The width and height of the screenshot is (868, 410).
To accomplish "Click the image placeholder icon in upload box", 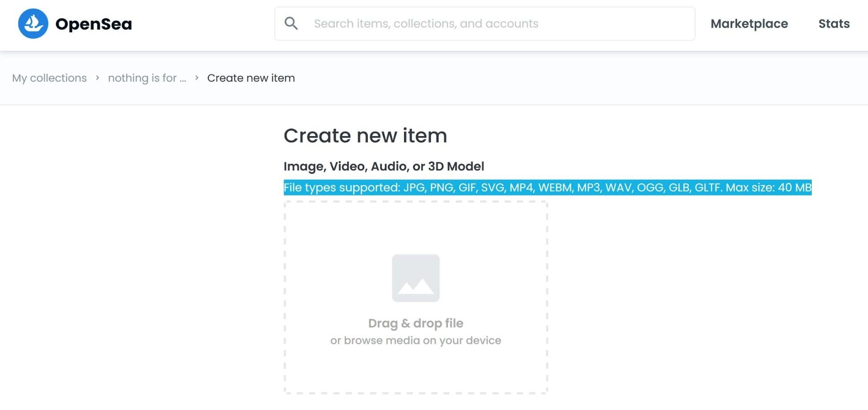I will click(416, 278).
